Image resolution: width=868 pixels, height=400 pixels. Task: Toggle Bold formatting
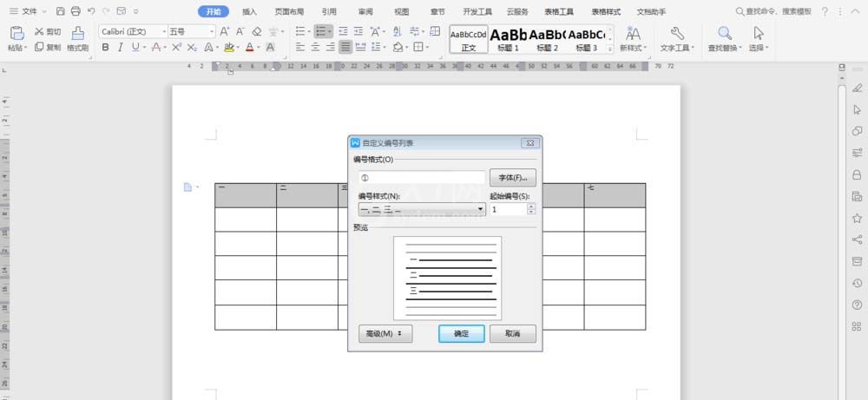pyautogui.click(x=106, y=48)
